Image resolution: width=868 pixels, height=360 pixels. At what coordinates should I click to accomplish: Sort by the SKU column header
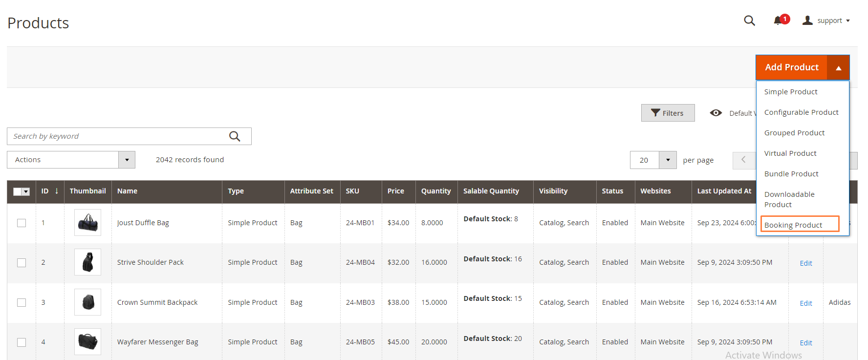coord(361,191)
